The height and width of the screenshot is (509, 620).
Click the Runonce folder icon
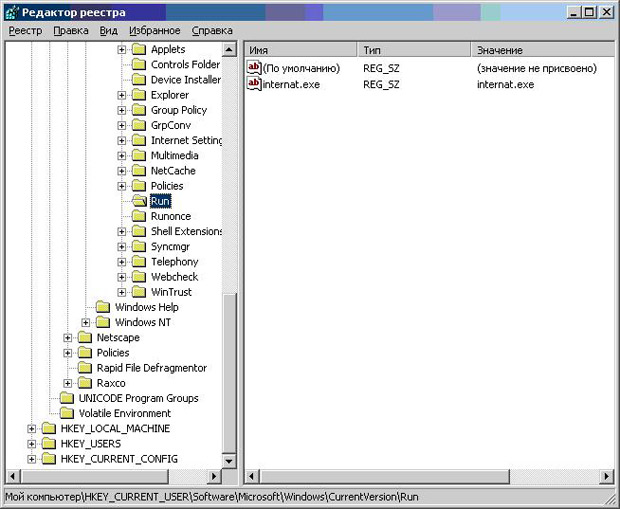point(139,216)
